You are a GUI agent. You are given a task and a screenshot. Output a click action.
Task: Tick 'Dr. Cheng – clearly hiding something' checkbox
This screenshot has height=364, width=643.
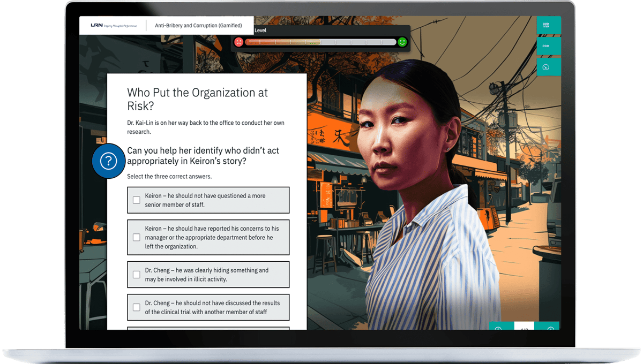[x=137, y=275]
